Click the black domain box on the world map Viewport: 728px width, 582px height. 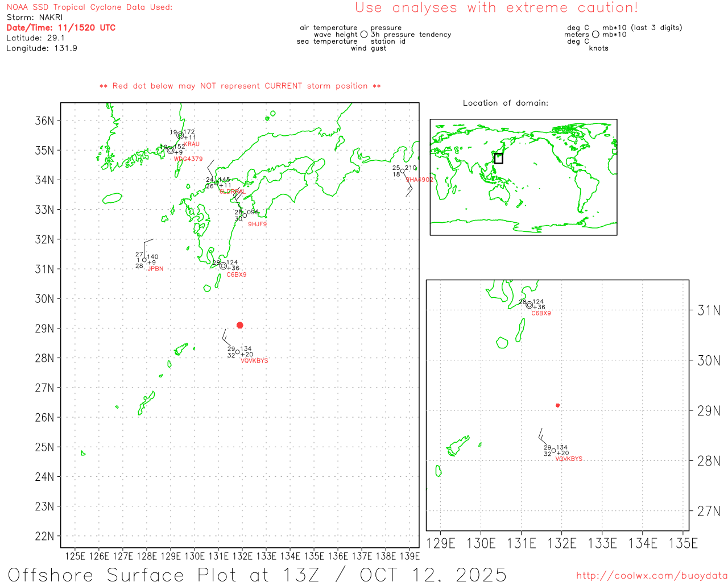click(498, 158)
